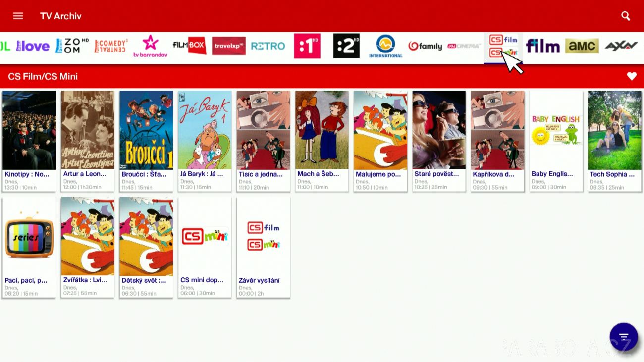644x362 pixels.
Task: Click the TV Archiv header title
Action: (60, 16)
